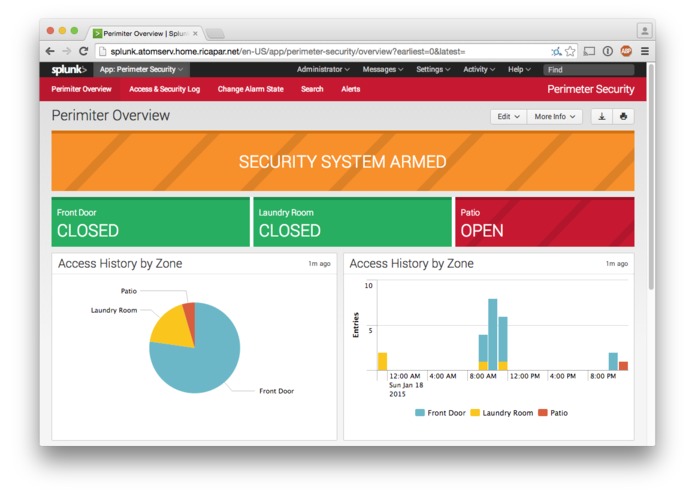Viewport: 695px width, 494px height.
Task: Toggle Laundry Room series in chart legend
Action: (502, 413)
